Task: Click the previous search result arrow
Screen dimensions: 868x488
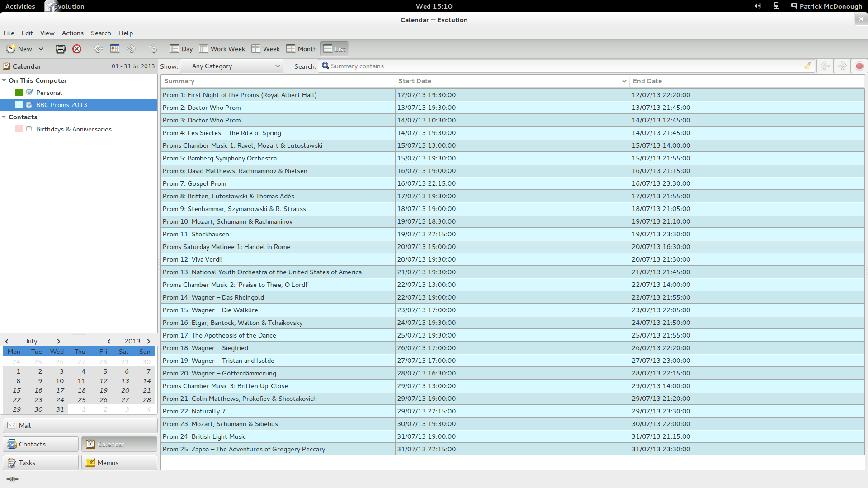Action: [825, 66]
